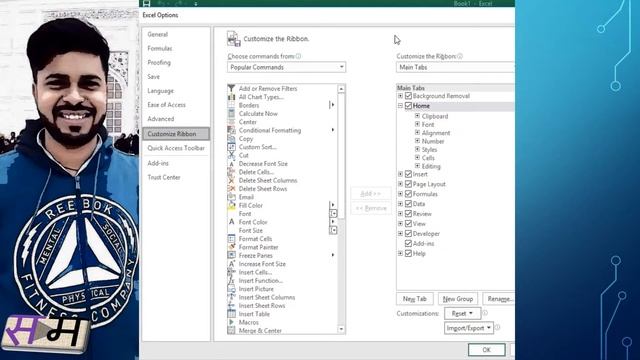Click the Insert Function fx icon
Screen dimensions: 640x360
point(231,280)
